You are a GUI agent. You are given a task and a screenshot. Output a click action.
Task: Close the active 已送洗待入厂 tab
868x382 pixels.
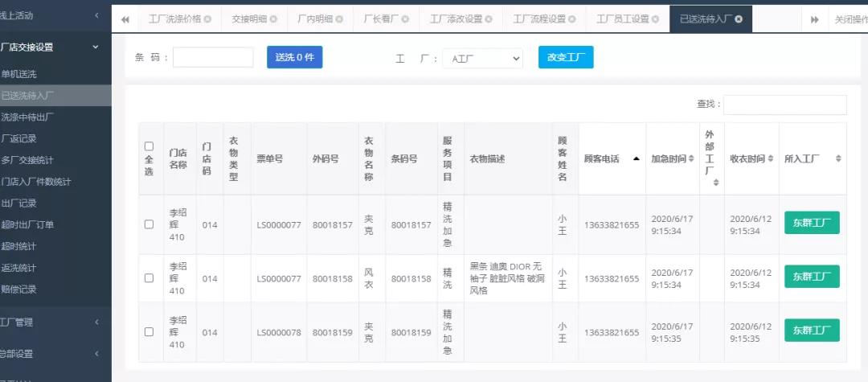[739, 18]
